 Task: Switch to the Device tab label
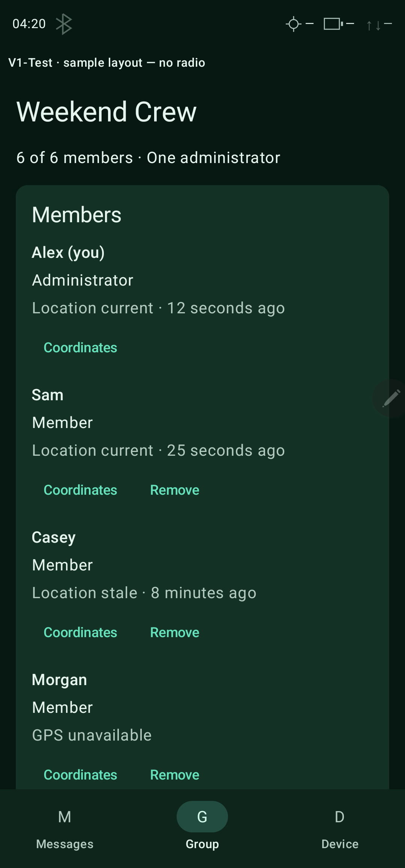[x=340, y=844]
